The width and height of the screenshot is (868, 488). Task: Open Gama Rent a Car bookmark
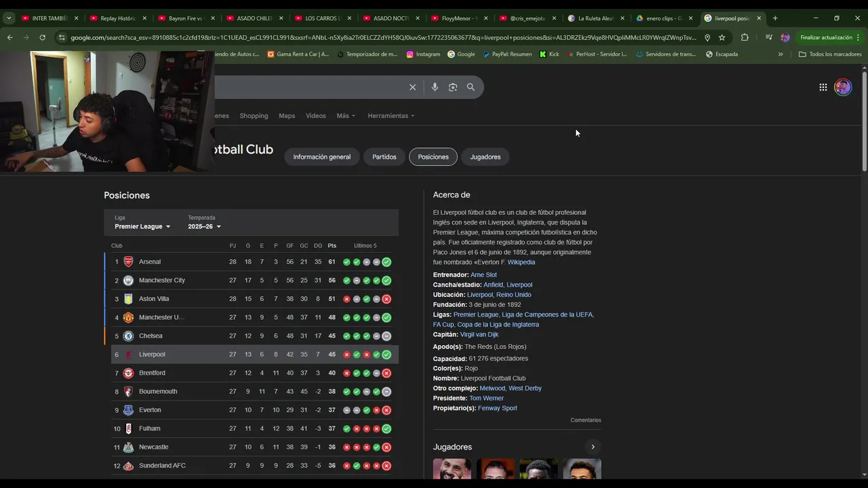pyautogui.click(x=298, y=54)
